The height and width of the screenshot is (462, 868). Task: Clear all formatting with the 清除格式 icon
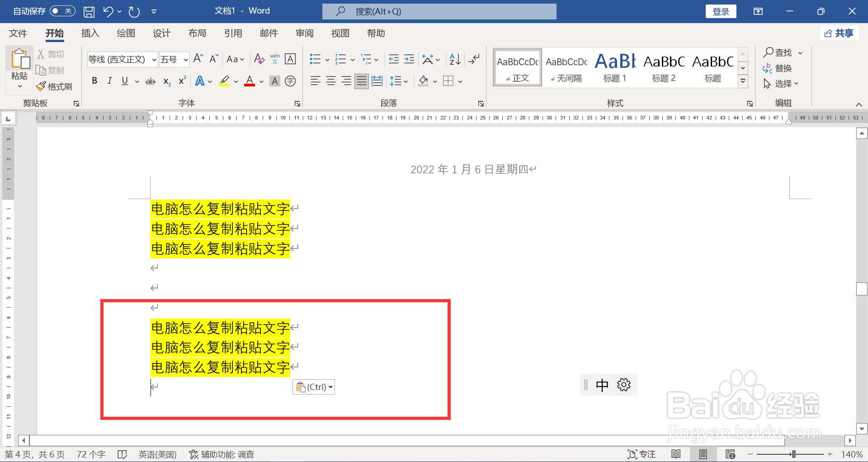(259, 59)
